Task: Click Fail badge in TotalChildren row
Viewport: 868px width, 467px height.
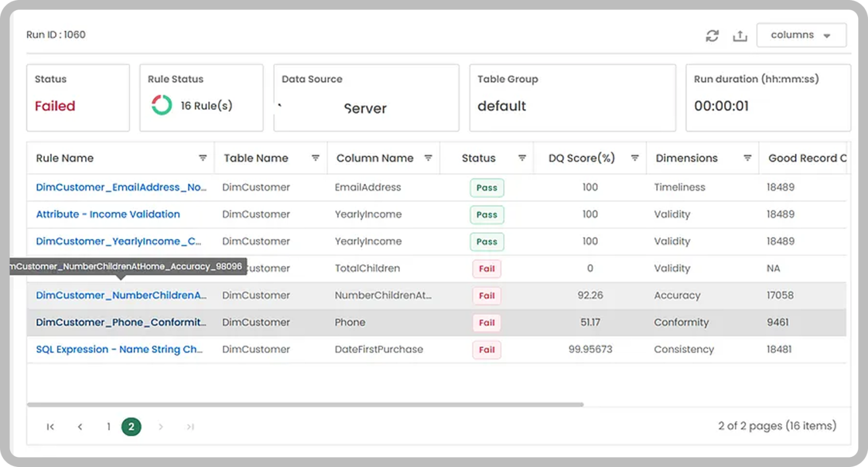Action: [487, 269]
